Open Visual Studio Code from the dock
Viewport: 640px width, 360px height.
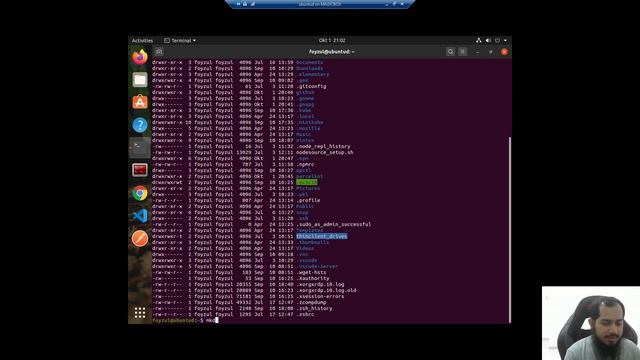click(140, 216)
